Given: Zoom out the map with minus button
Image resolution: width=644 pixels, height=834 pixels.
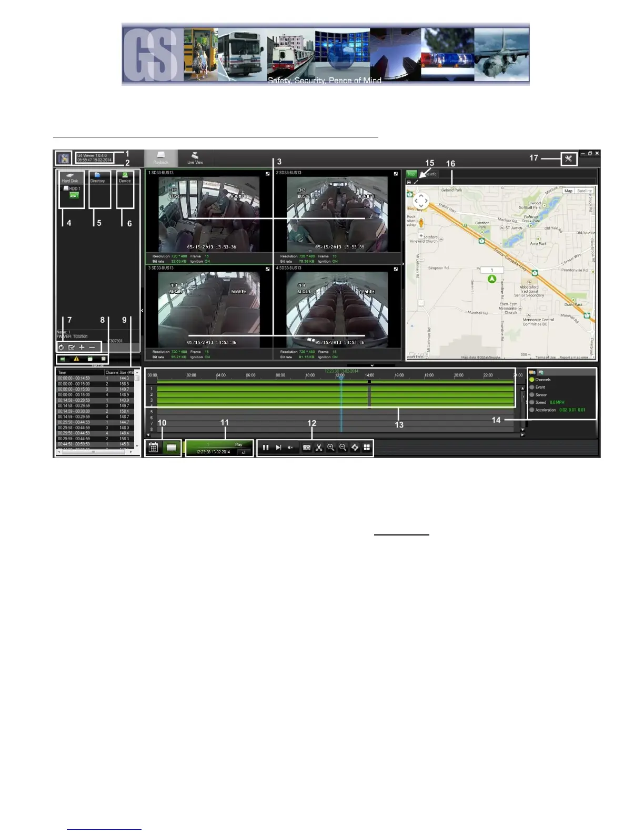Looking at the screenshot, I should click(421, 303).
